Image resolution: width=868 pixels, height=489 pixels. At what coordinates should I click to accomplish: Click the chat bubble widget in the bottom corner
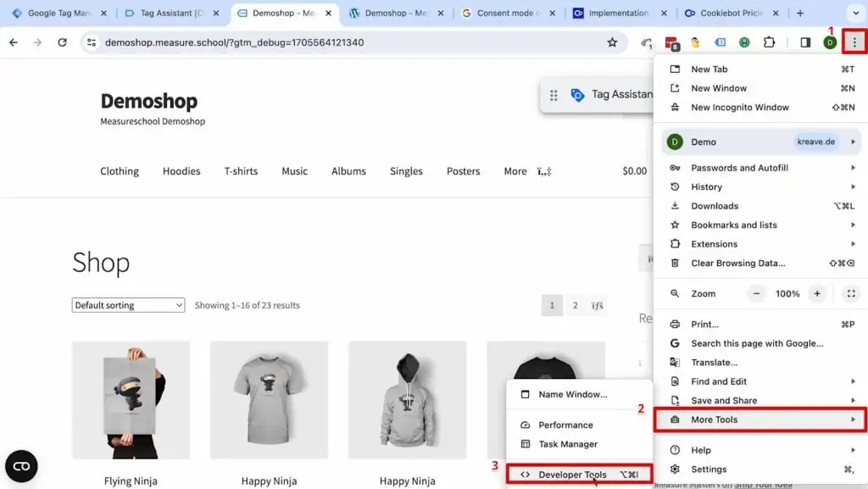point(21,466)
